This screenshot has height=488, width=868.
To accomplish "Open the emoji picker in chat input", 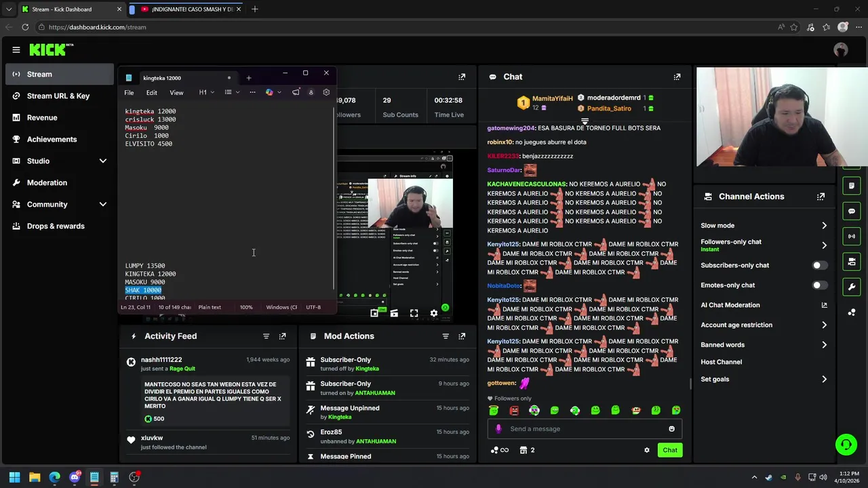I will tap(671, 428).
